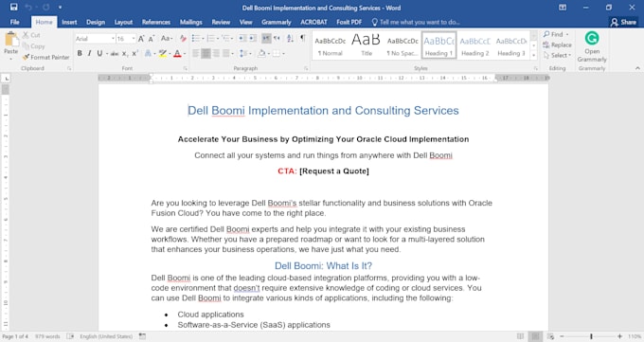This screenshot has width=644, height=342.
Task: Open the Insert ribbon tab
Action: pyautogui.click(x=69, y=22)
